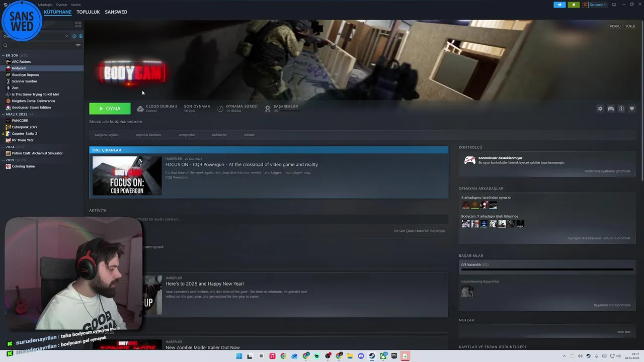
Task: Open the green notifications bell
Action: 574,5
